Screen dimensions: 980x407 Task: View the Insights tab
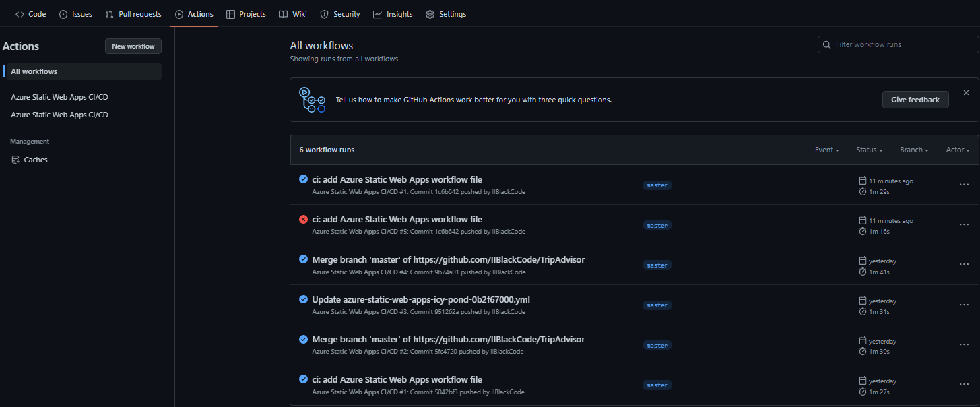coord(393,14)
